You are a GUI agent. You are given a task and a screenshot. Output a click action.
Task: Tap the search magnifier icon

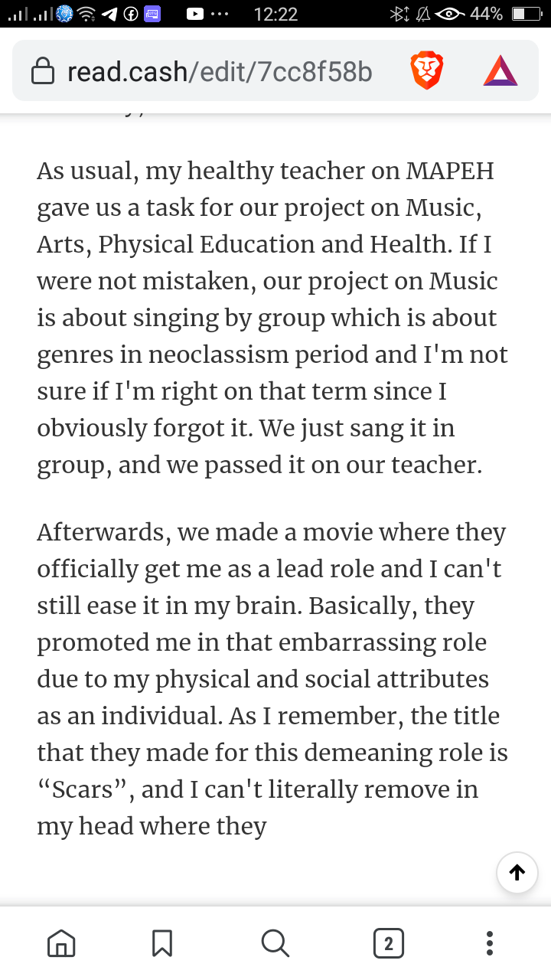click(275, 943)
